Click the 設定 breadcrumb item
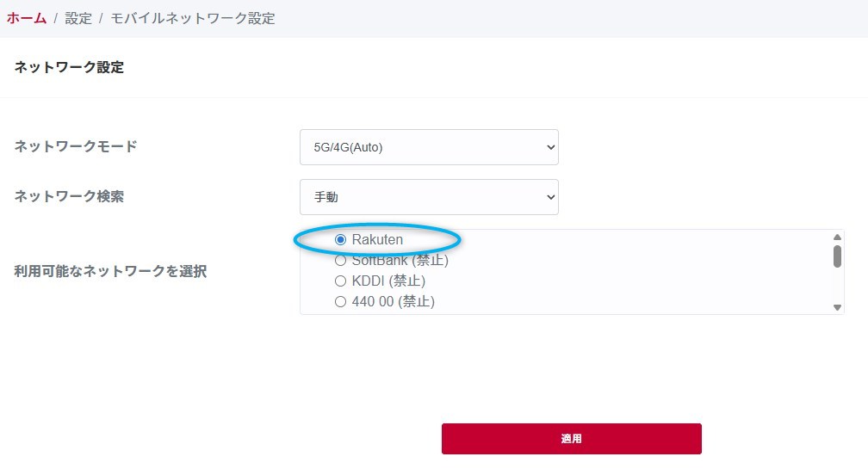Screen dimensions: 868x475 point(78,18)
